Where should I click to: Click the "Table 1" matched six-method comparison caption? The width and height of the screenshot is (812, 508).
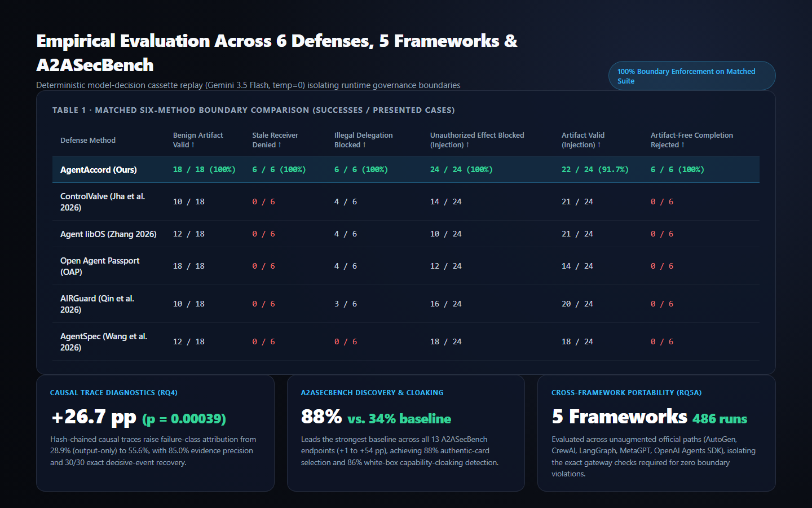(253, 110)
